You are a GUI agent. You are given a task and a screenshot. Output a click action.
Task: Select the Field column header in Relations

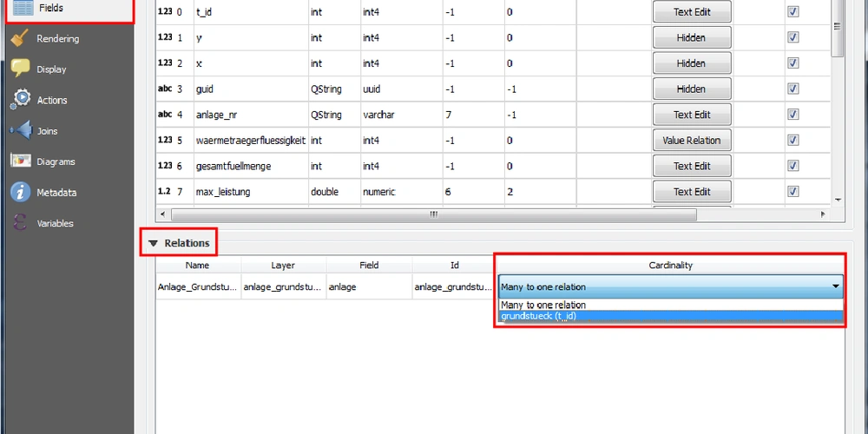coord(369,265)
